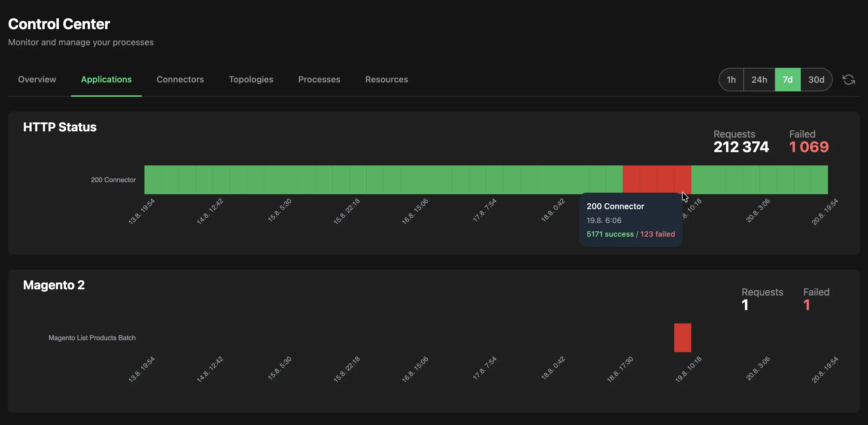
Task: Click the HTTP Status heading
Action: (60, 127)
